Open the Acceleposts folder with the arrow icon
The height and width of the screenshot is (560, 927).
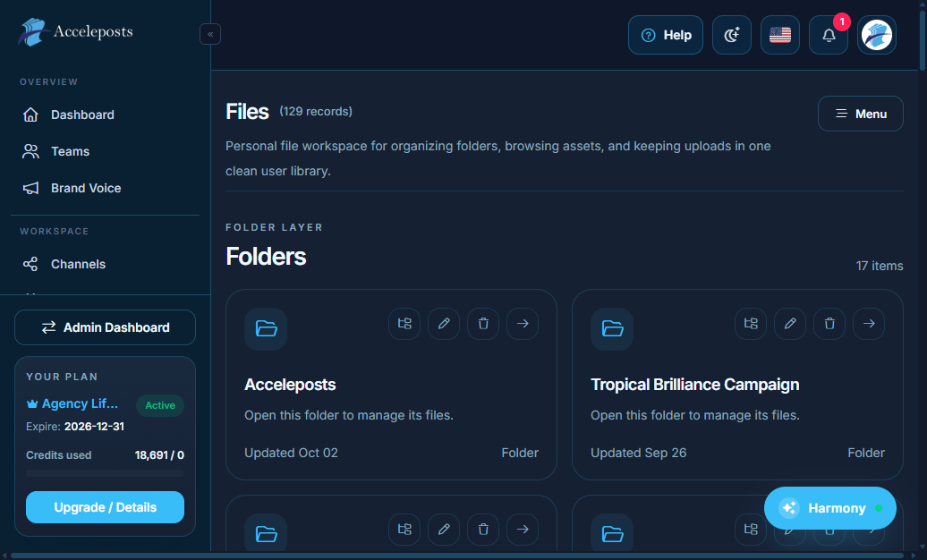[523, 324]
